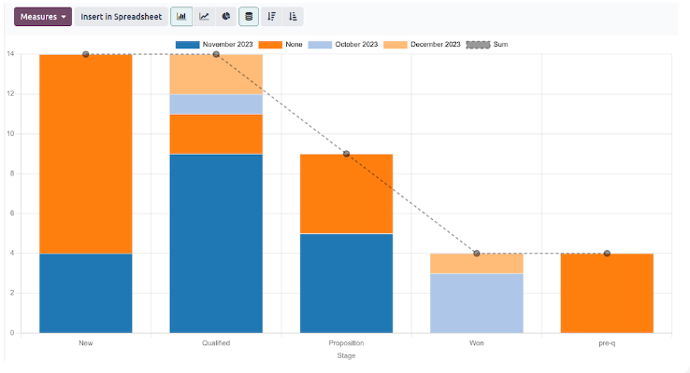The width and height of the screenshot is (690, 373).
Task: Switch to bar chart view
Action: [181, 17]
